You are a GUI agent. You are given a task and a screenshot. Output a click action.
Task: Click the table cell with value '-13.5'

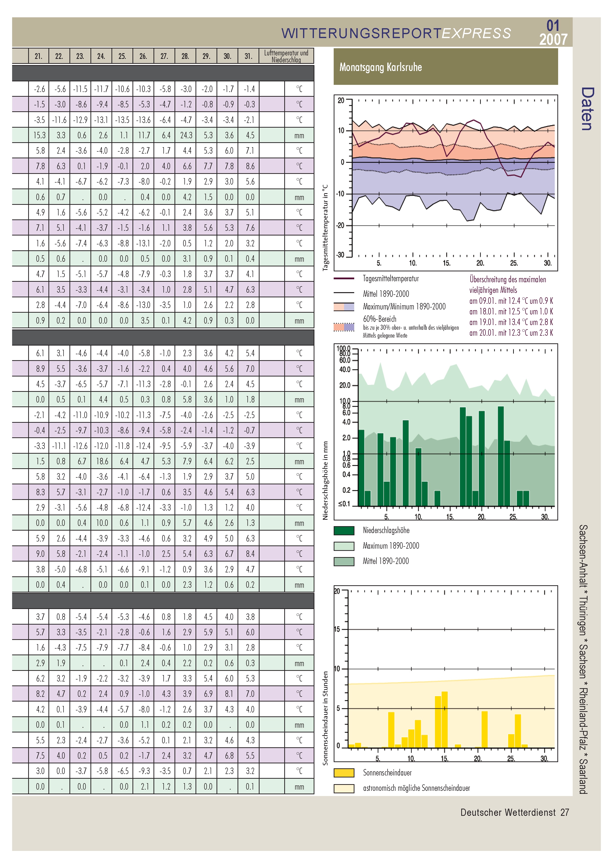click(x=123, y=120)
